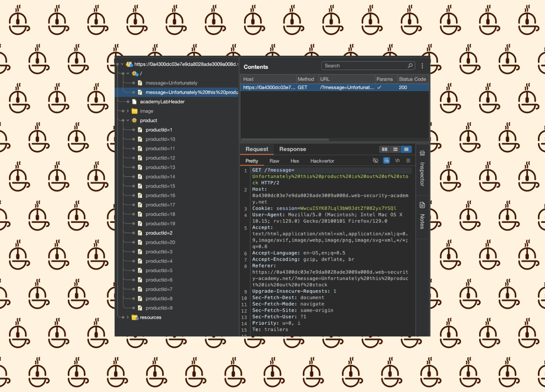This screenshot has height=392, width=545.
Task: Open the Notes side panel
Action: tap(422, 216)
